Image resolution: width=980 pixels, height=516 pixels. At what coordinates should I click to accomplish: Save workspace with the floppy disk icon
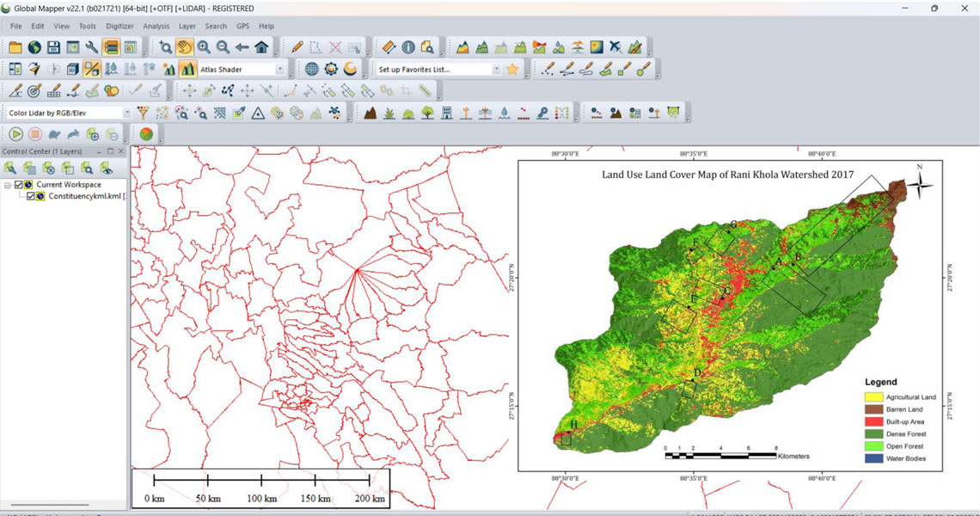tap(54, 47)
